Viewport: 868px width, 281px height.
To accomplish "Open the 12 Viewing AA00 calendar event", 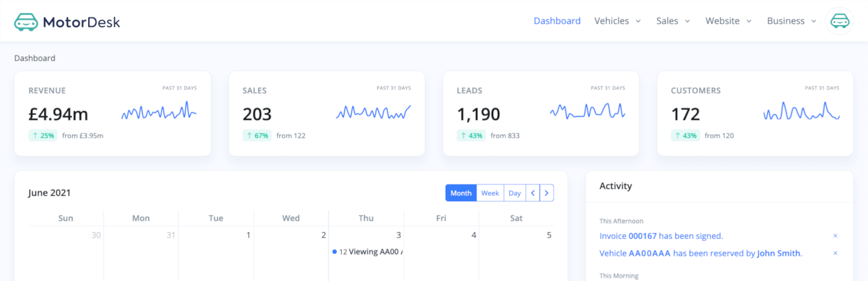I will pyautogui.click(x=367, y=252).
